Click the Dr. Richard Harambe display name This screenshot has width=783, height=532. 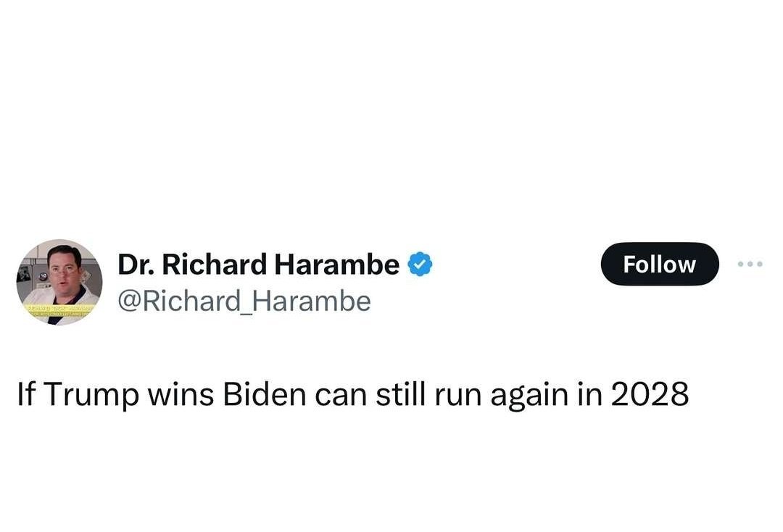(258, 265)
